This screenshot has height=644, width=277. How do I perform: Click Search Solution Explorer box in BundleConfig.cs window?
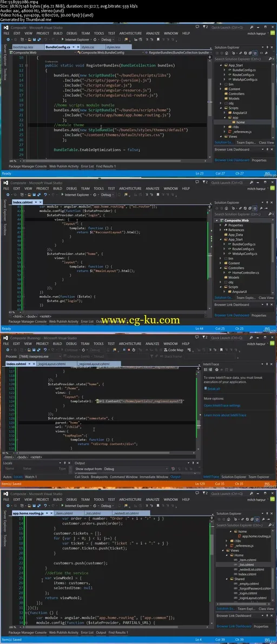click(244, 59)
